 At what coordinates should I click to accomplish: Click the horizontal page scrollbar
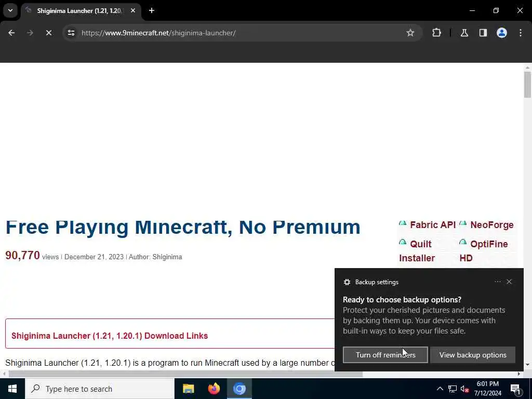click(185, 374)
